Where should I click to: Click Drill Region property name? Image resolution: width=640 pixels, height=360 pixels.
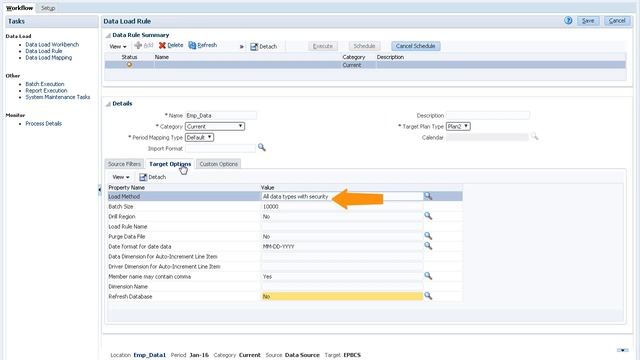tap(122, 217)
